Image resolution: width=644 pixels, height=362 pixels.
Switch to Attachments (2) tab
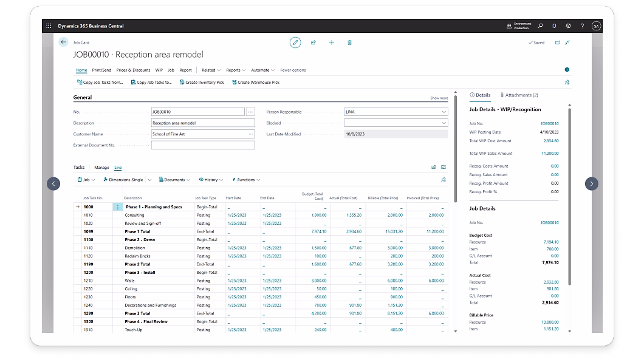click(x=519, y=95)
